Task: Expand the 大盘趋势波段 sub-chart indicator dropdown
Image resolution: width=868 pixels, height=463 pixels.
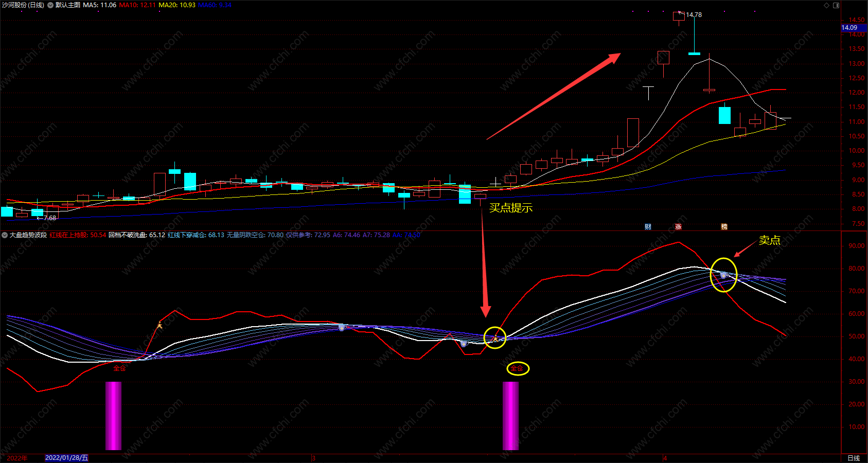Action: 5,235
